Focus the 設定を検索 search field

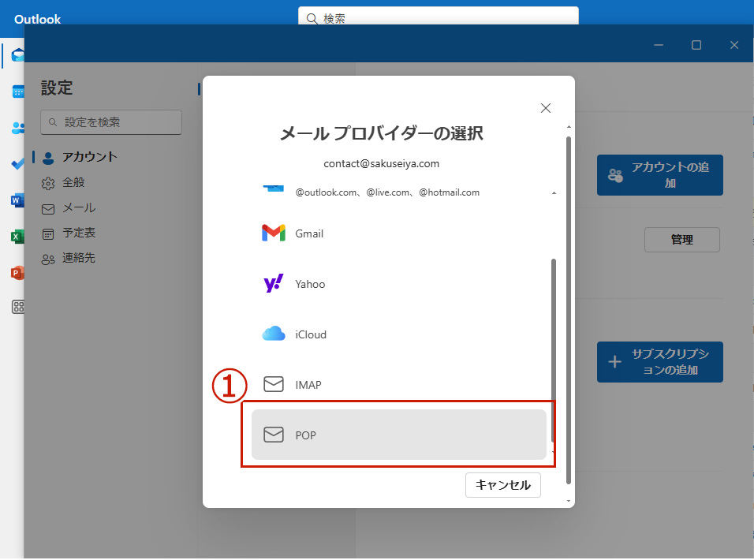coord(111,122)
